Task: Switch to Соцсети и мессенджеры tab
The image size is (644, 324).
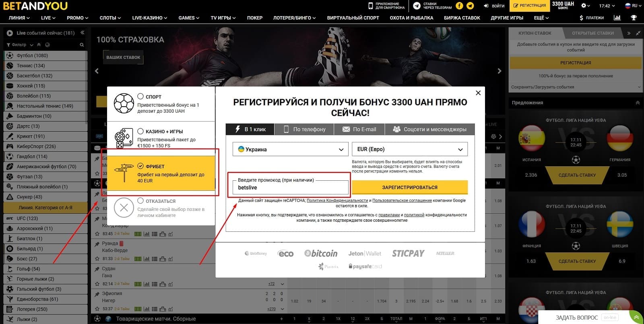Action: tap(430, 129)
